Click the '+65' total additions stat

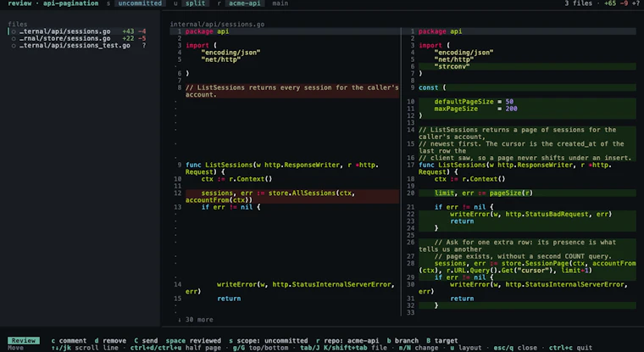610,3
